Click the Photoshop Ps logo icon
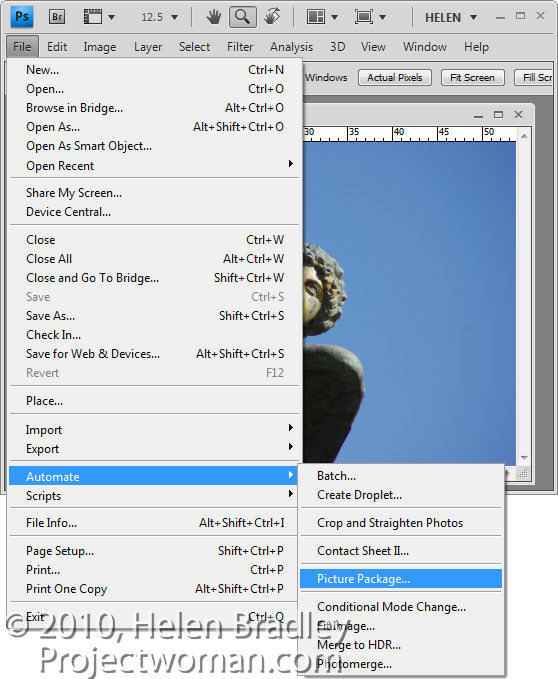 [x=21, y=17]
